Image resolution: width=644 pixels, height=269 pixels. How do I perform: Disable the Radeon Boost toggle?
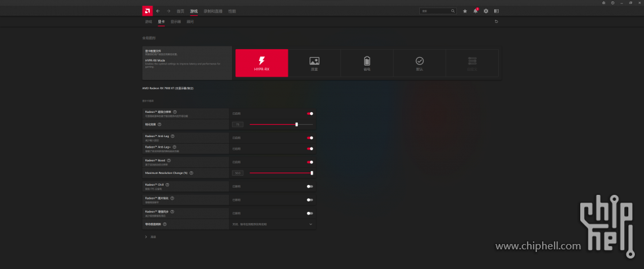coord(310,162)
